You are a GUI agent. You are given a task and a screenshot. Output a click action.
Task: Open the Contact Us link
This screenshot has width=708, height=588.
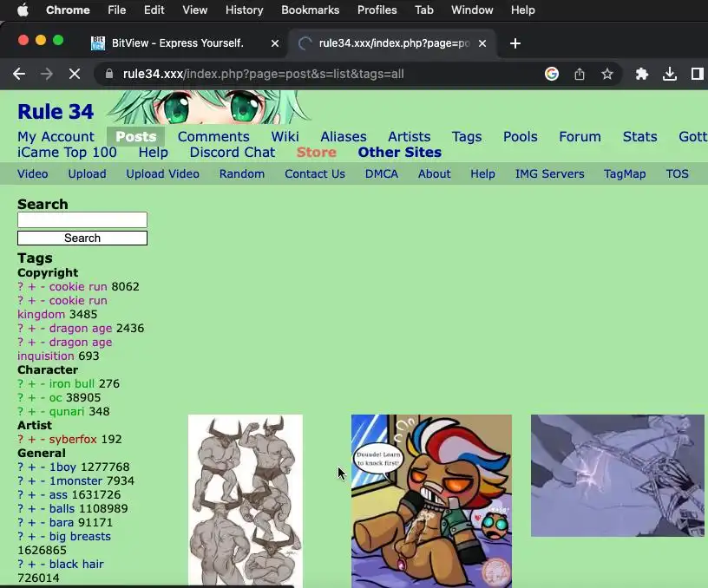point(315,173)
